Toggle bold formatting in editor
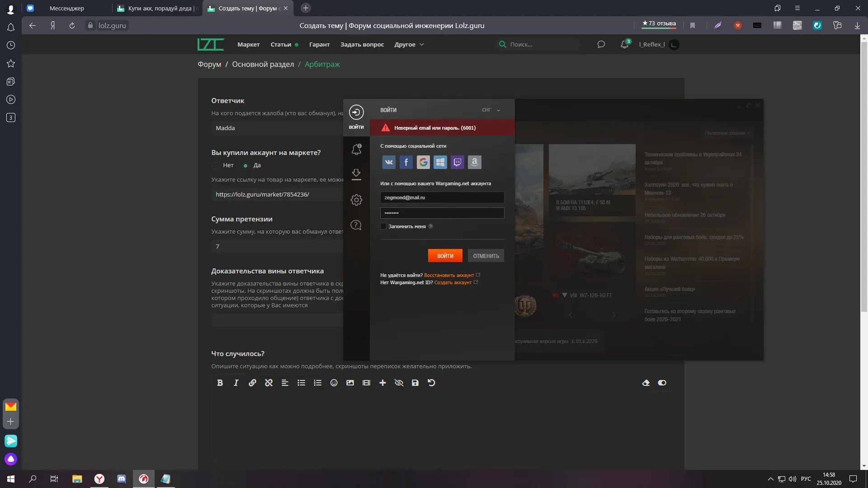Viewport: 868px width, 488px height. (220, 383)
